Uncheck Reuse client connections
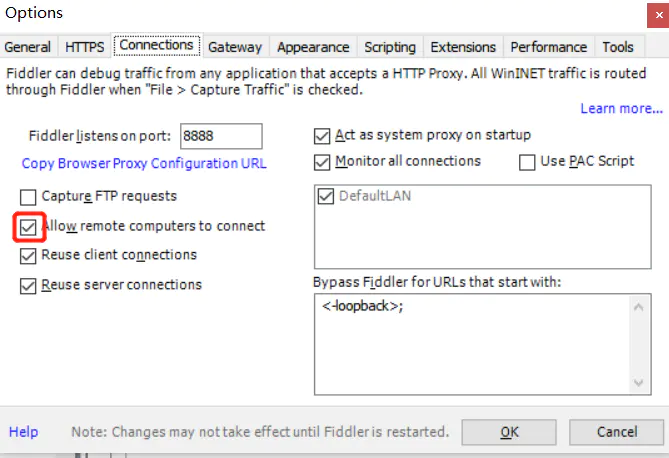 [28, 256]
